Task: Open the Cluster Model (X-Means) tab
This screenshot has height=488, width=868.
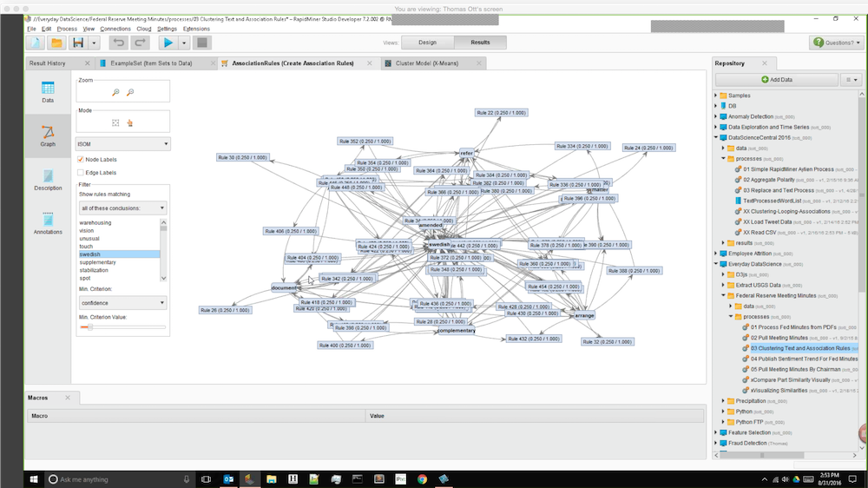Action: (x=427, y=63)
